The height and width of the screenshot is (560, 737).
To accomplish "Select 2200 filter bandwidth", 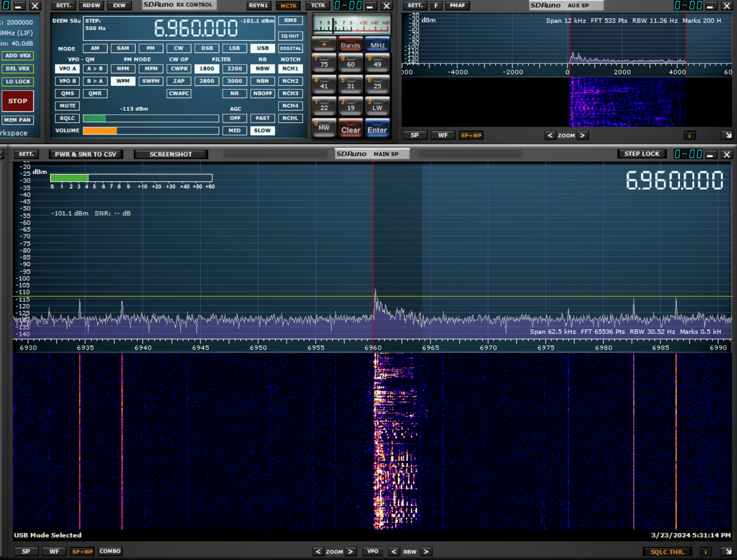I will (x=235, y=68).
